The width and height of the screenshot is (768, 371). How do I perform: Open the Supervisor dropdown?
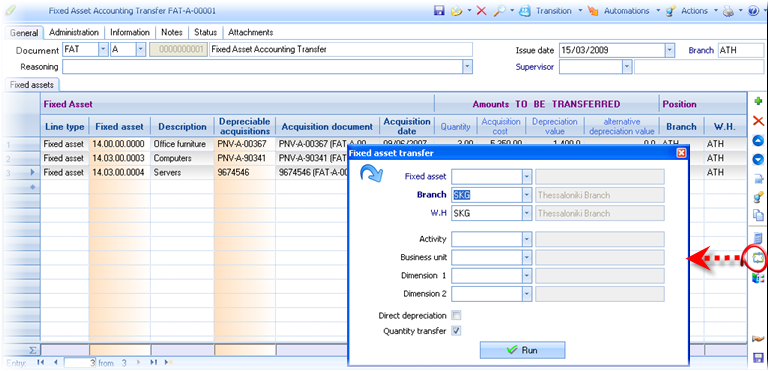[x=627, y=67]
